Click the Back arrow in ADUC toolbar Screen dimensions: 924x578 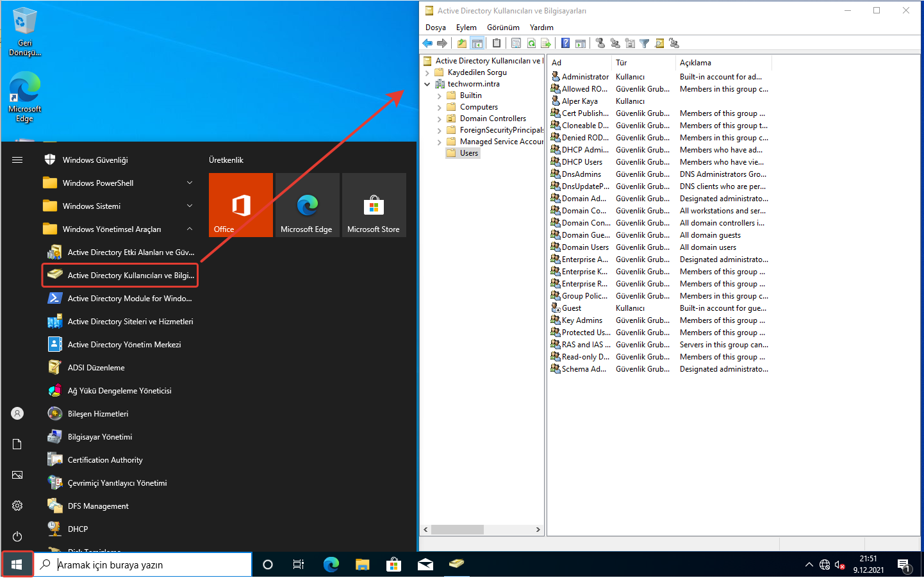[x=427, y=44]
